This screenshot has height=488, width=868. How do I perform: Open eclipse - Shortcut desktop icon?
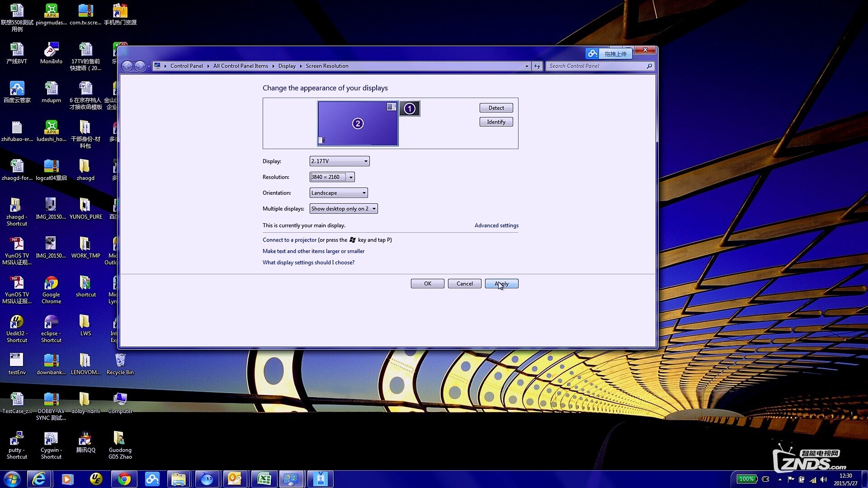[x=51, y=328]
